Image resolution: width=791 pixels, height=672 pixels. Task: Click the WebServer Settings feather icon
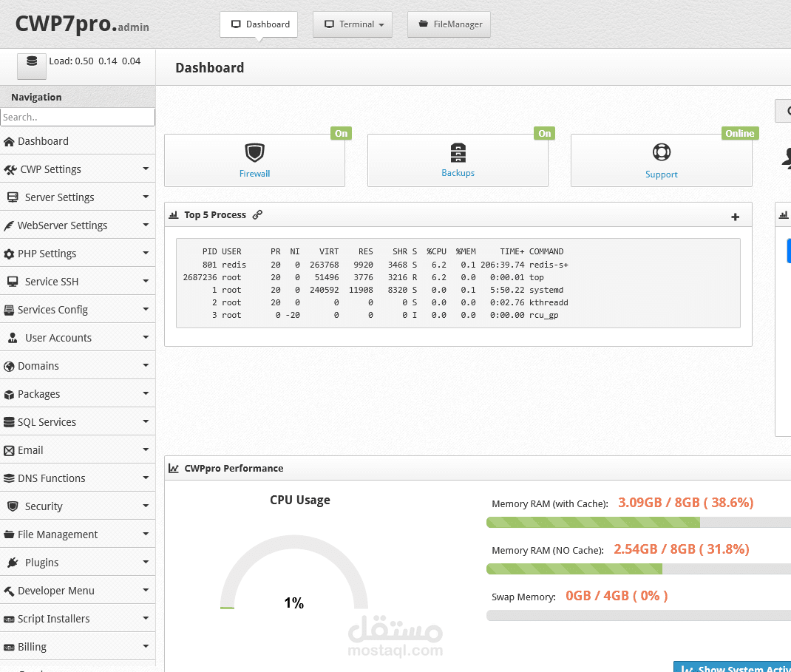point(9,226)
